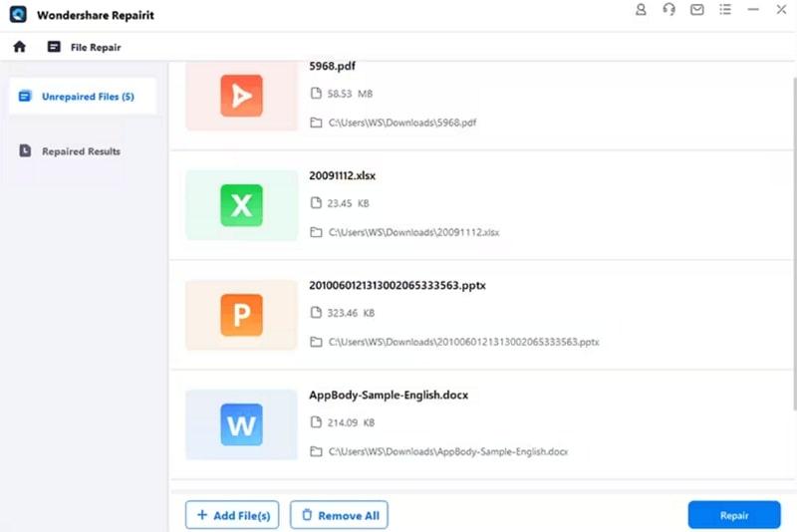Select the PowerPoint pptx file thumbnail
Viewport: 797px width, 532px height.
pos(241,315)
